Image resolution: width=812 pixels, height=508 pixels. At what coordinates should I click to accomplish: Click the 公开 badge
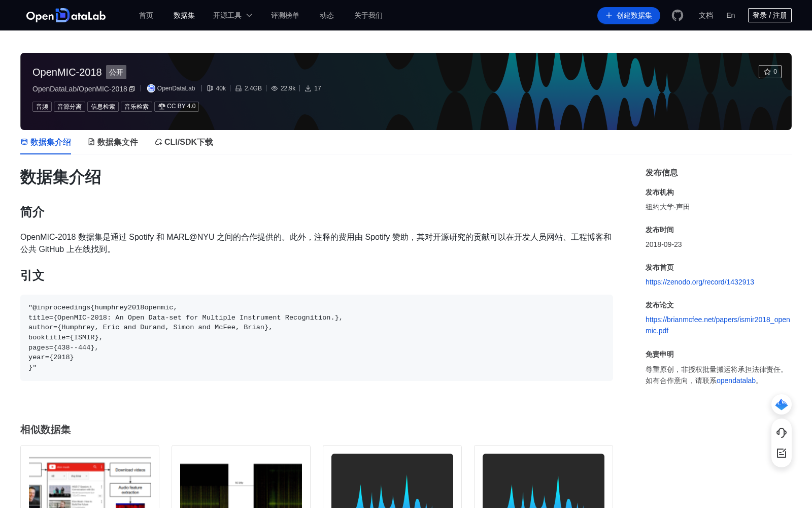pyautogui.click(x=116, y=72)
